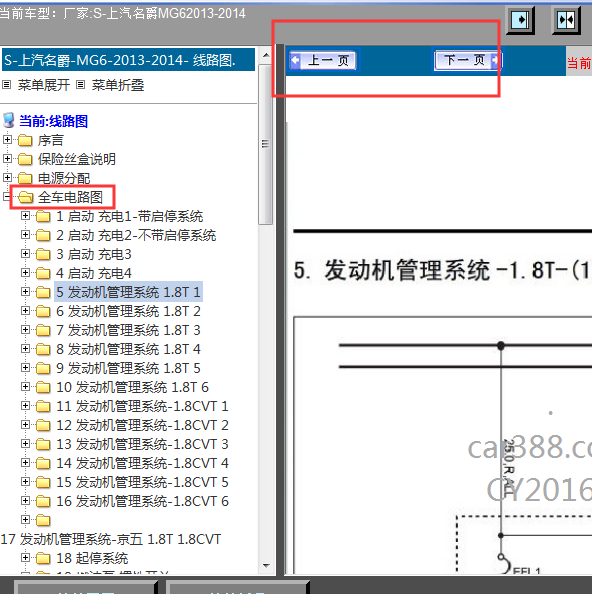The height and width of the screenshot is (594, 592).
Task: Expand the 电源分配 plus box
Action: [7, 177]
